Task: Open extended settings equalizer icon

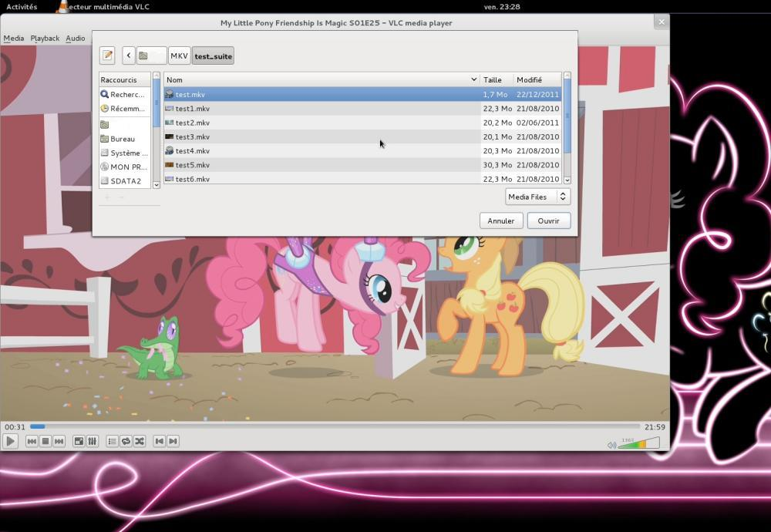Action: click(x=93, y=441)
